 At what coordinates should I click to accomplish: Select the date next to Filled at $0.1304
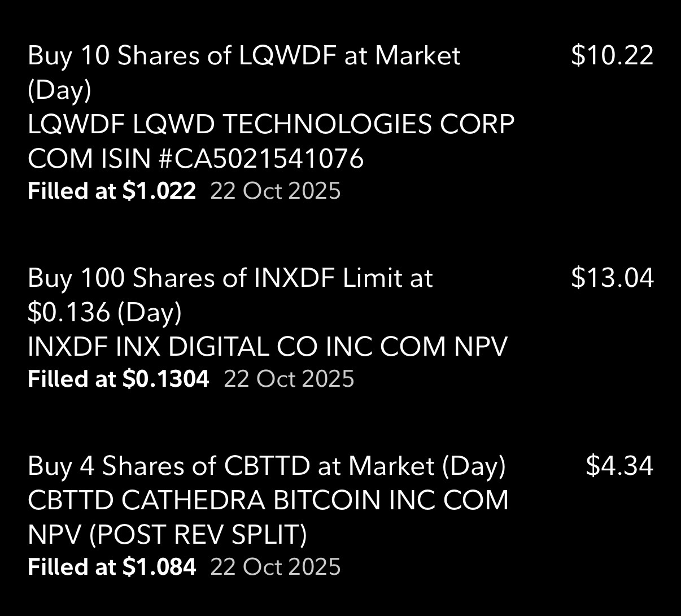[289, 378]
